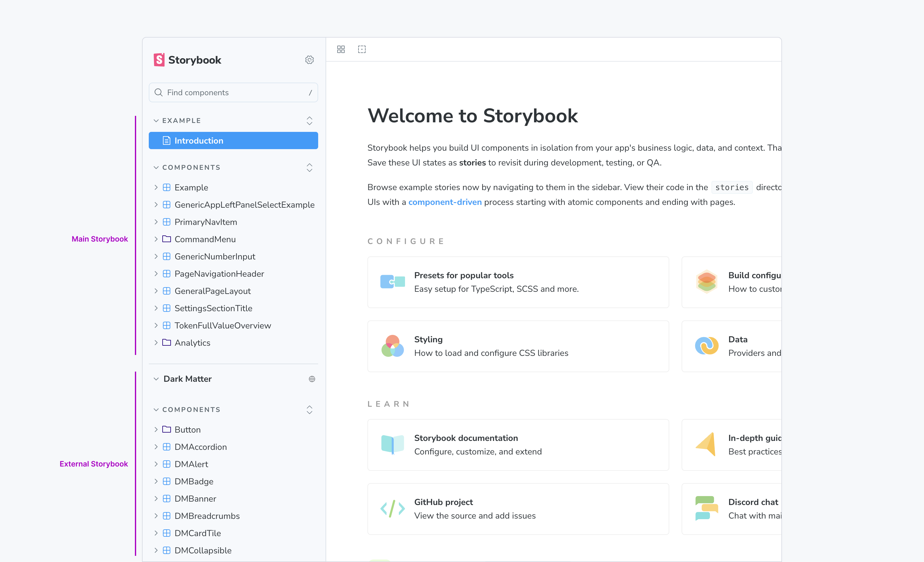This screenshot has height=562, width=924.
Task: Open the DMCollapsible component
Action: click(233, 550)
